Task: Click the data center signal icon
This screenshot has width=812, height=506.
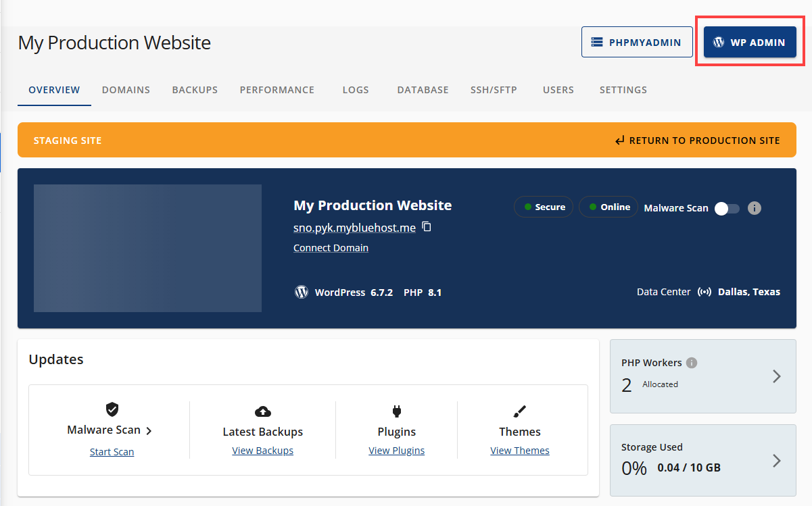Action: 704,292
